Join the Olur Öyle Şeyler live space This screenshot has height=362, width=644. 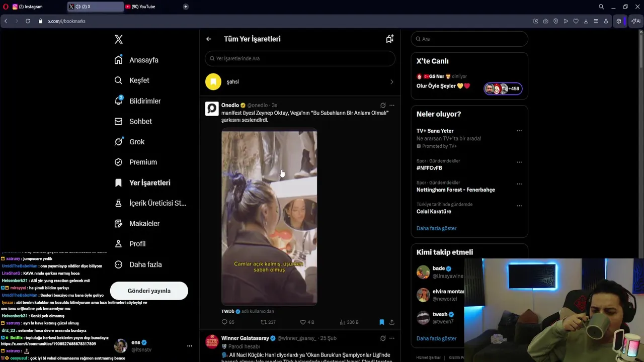tap(443, 86)
